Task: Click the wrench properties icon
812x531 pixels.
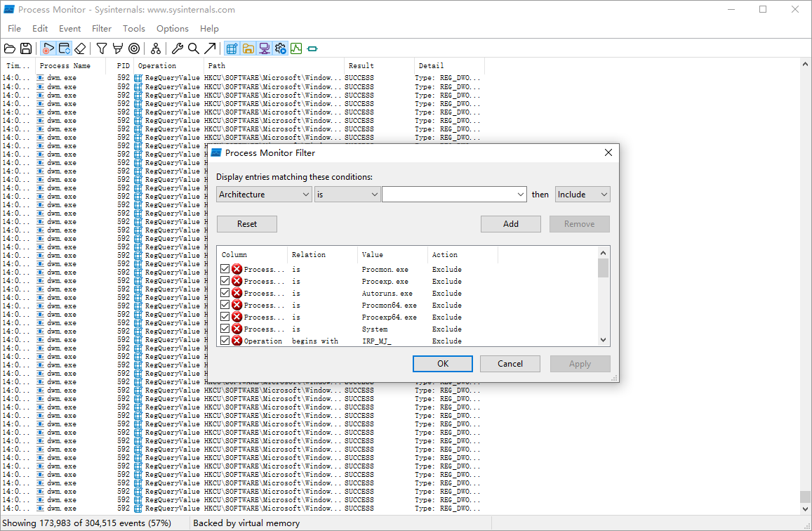Action: (178, 48)
